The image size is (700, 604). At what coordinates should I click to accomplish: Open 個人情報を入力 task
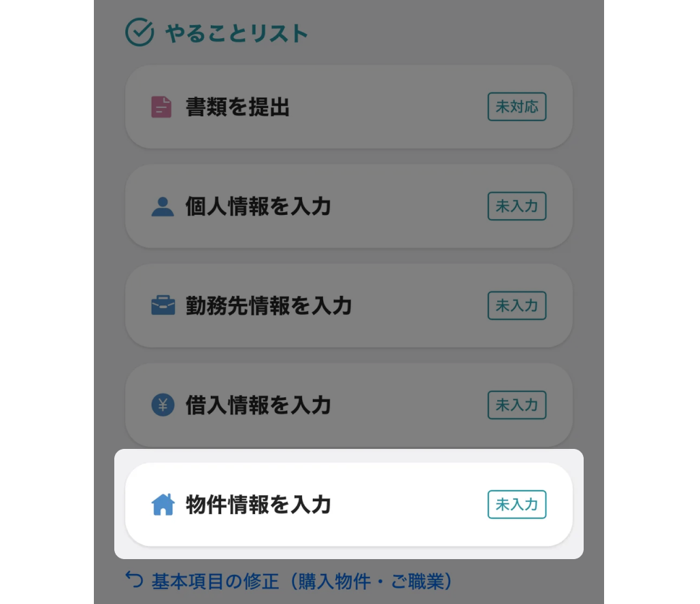tap(258, 207)
